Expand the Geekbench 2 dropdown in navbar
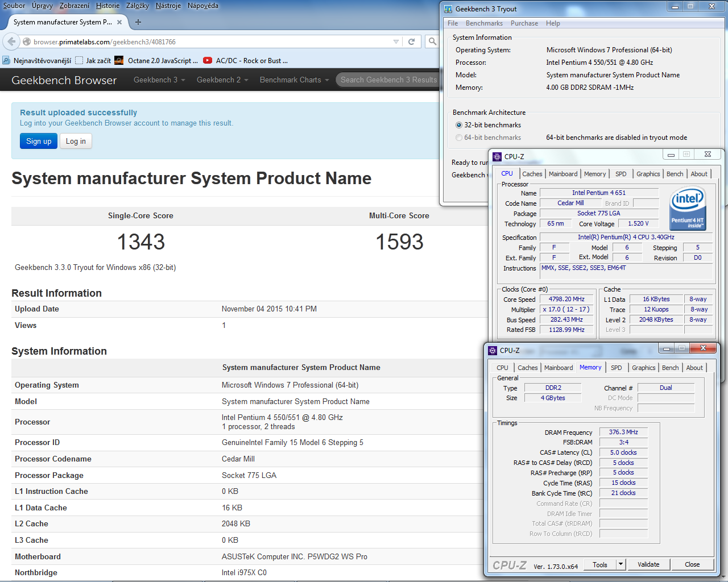 point(222,80)
